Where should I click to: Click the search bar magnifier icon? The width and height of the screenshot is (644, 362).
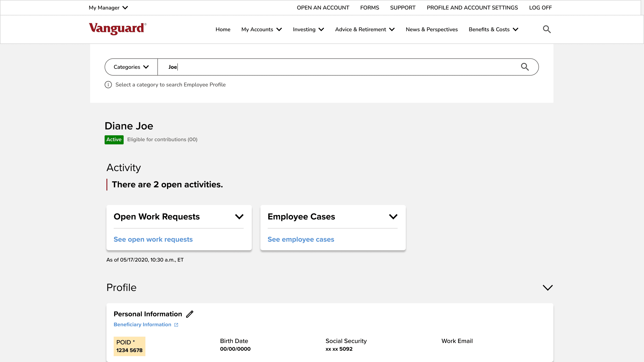[525, 67]
